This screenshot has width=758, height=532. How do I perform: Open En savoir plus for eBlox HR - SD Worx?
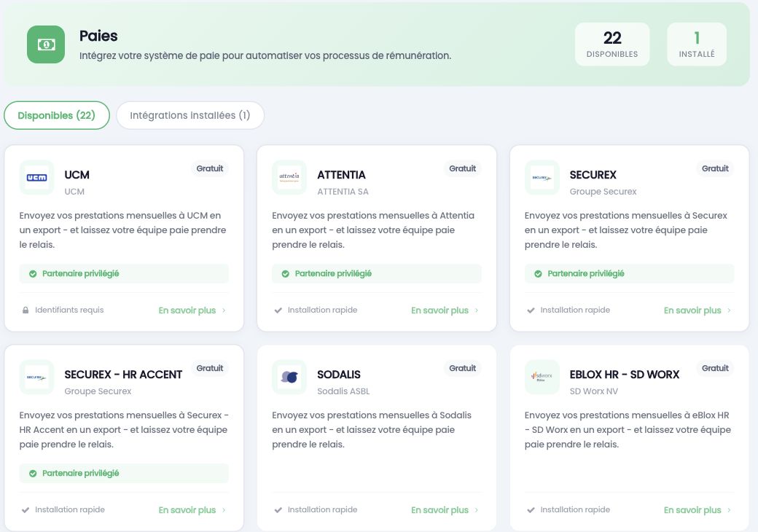(692, 510)
